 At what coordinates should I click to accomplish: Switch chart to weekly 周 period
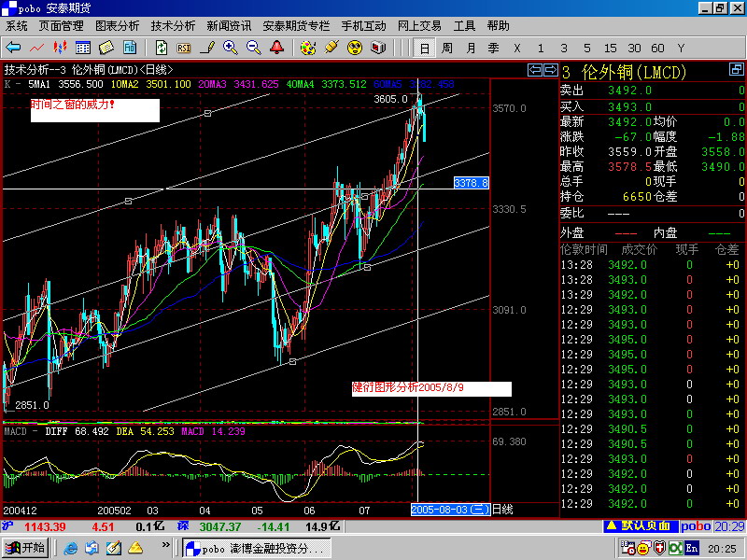(x=447, y=49)
